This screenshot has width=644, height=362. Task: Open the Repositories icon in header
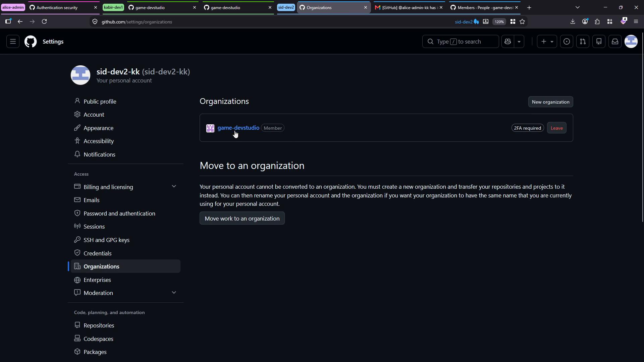(x=599, y=42)
